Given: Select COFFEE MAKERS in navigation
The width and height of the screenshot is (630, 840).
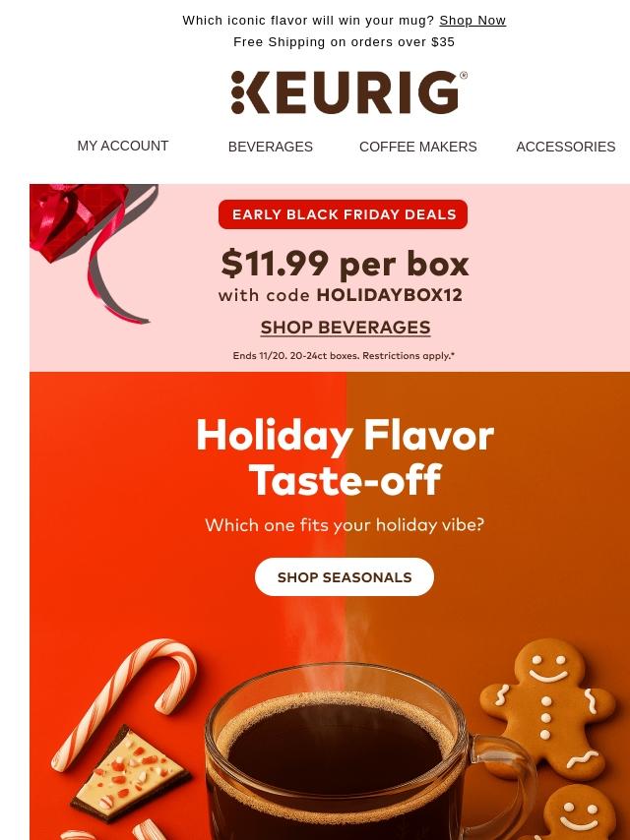Looking at the screenshot, I should tap(417, 147).
